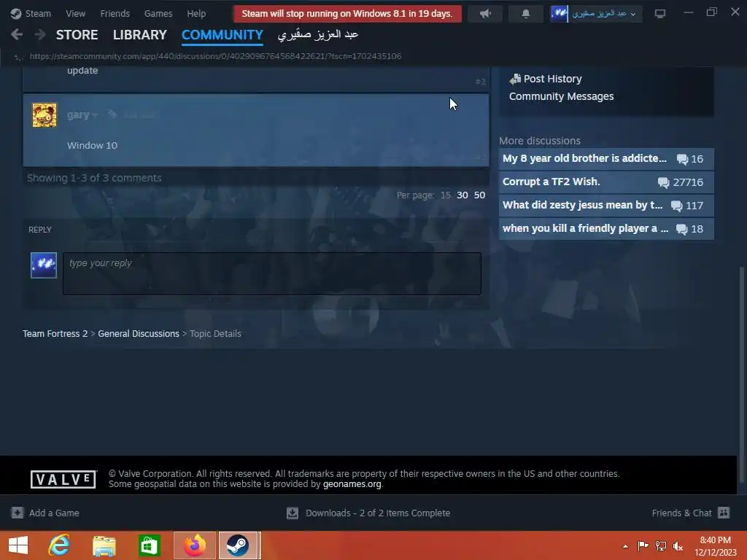Click the Post History icon
The image size is (747, 560).
pos(515,79)
